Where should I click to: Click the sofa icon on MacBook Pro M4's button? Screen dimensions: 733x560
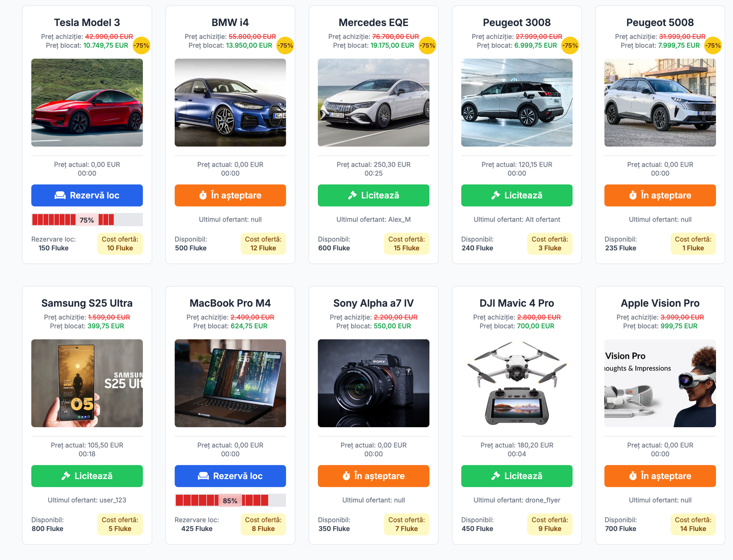[x=203, y=476]
